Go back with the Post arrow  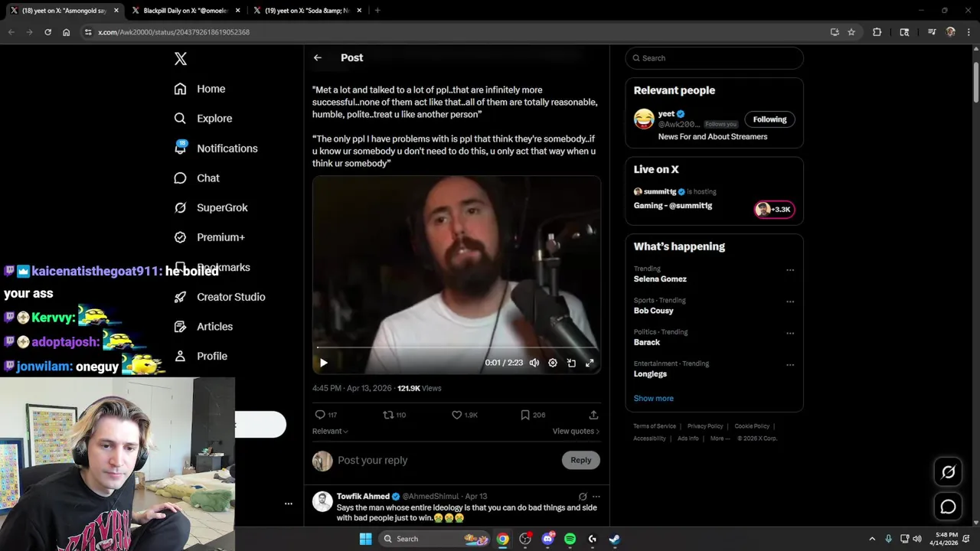318,57
